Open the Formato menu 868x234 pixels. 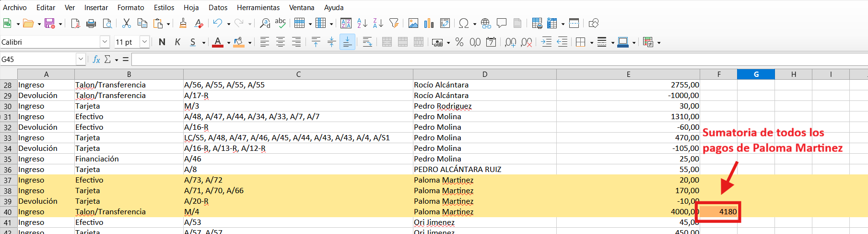point(130,8)
